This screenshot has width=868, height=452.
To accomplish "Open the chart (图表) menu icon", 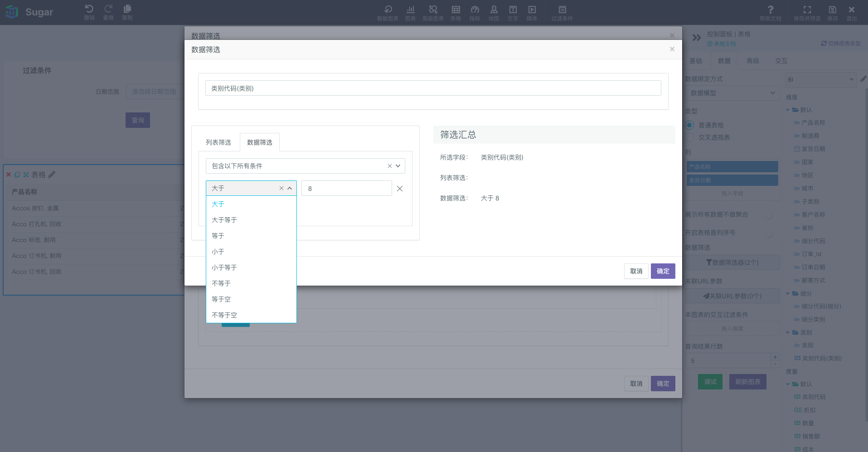I will 410,13.
